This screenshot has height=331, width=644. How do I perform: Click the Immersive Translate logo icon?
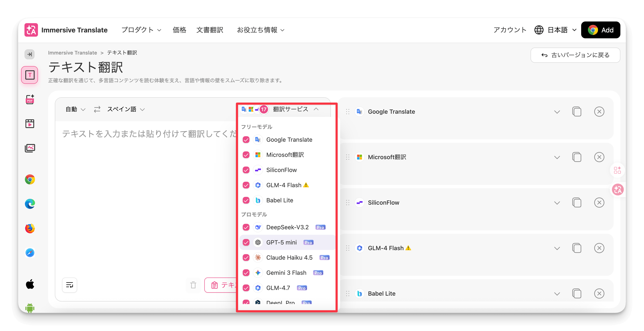(31, 30)
